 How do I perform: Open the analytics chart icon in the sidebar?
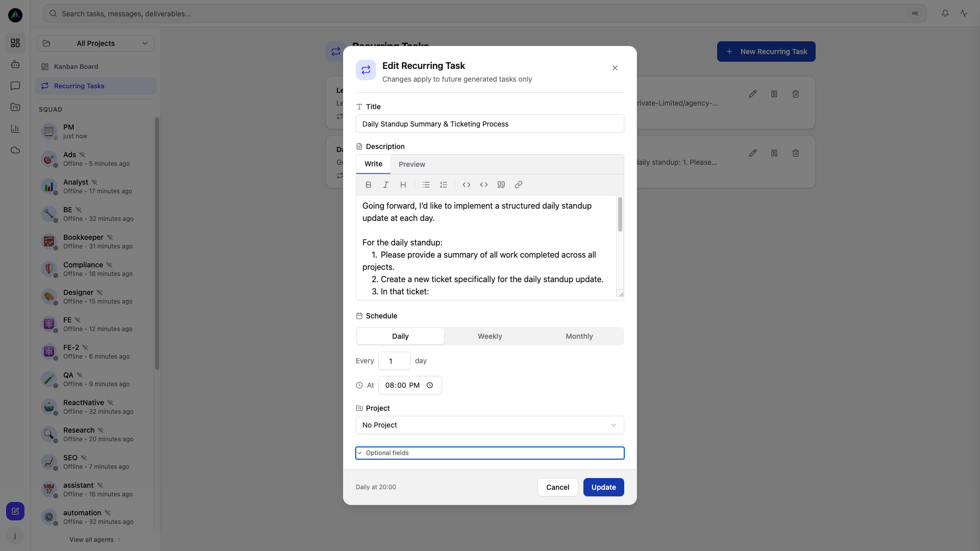[15, 129]
